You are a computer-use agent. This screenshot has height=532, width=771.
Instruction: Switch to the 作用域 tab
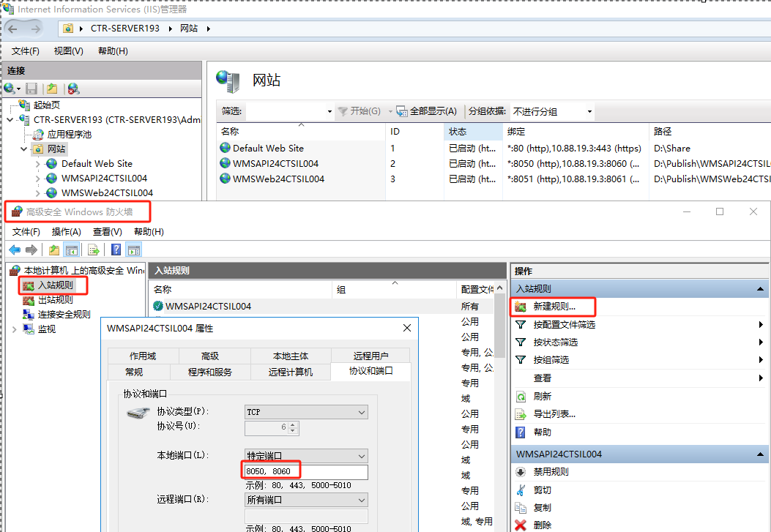(x=143, y=356)
